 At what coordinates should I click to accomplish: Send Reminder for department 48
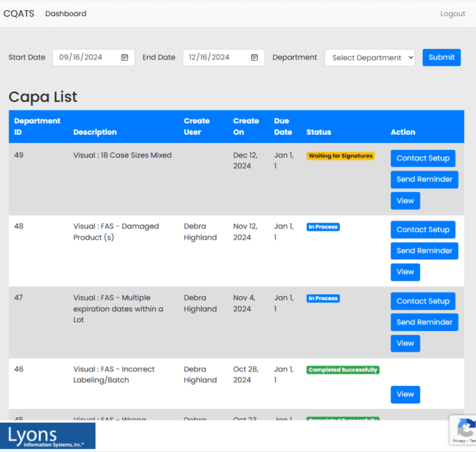(425, 251)
